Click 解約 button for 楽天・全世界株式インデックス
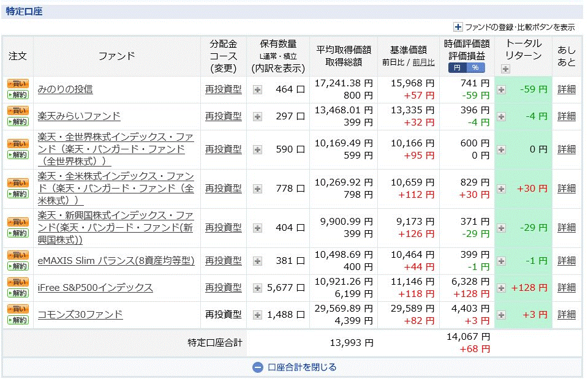 click(x=18, y=155)
